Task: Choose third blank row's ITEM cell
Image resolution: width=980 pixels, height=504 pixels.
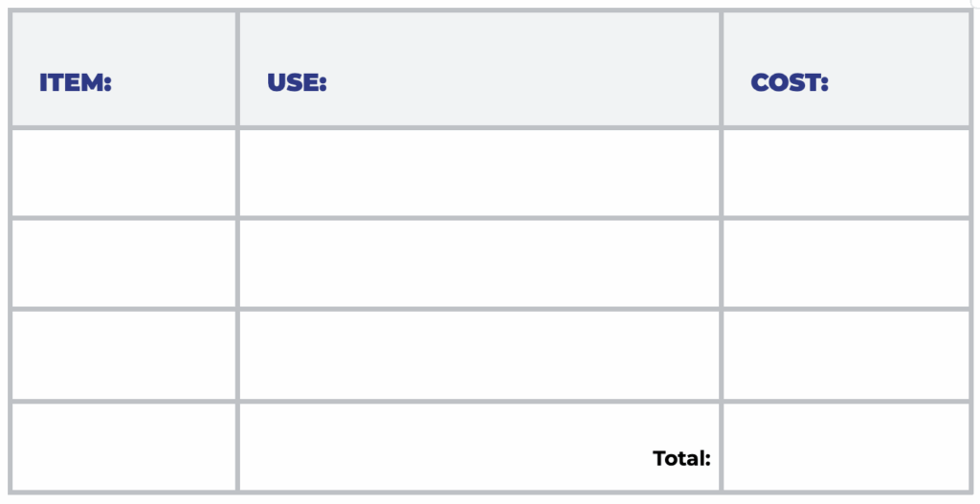Action: pos(123,354)
